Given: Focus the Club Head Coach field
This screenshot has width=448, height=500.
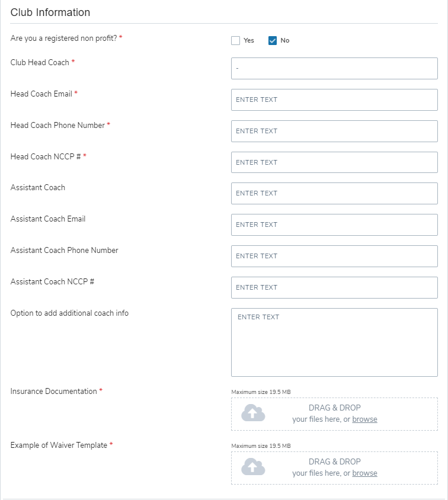Looking at the screenshot, I should (x=334, y=69).
